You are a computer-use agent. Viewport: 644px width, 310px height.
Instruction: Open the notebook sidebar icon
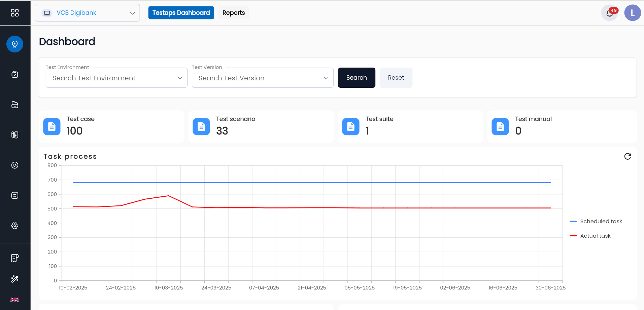click(x=15, y=135)
